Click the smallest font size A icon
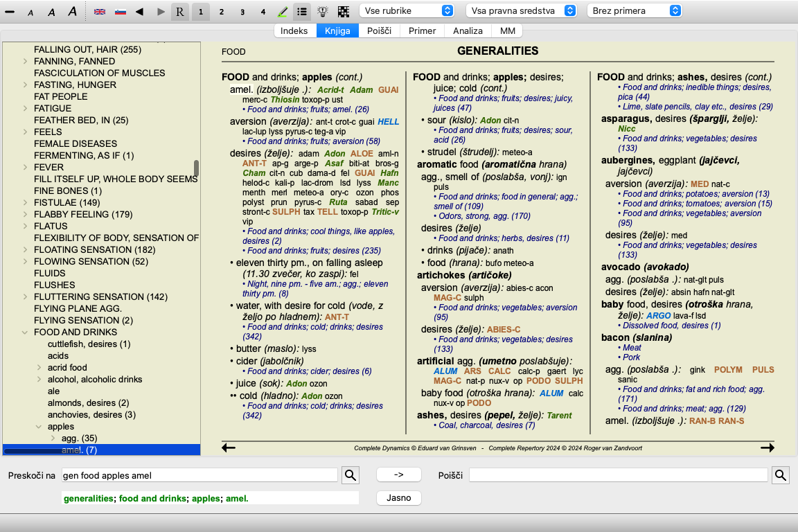 tap(29, 12)
